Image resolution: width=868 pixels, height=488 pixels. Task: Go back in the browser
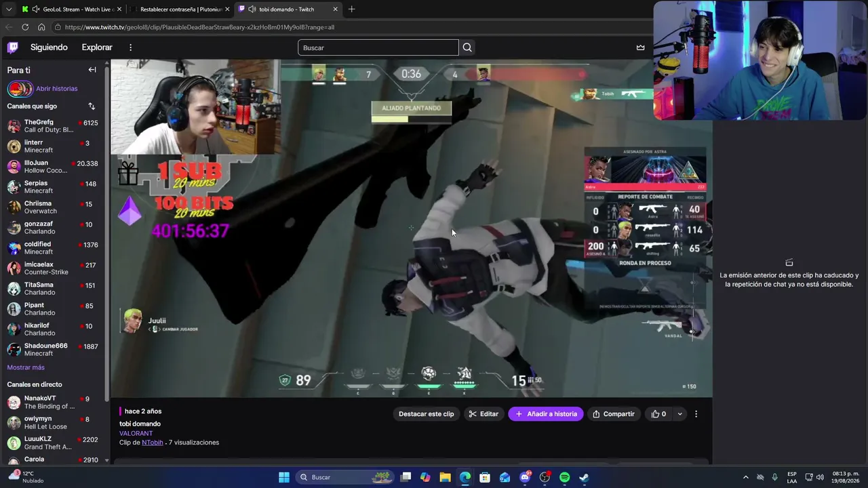(x=9, y=27)
